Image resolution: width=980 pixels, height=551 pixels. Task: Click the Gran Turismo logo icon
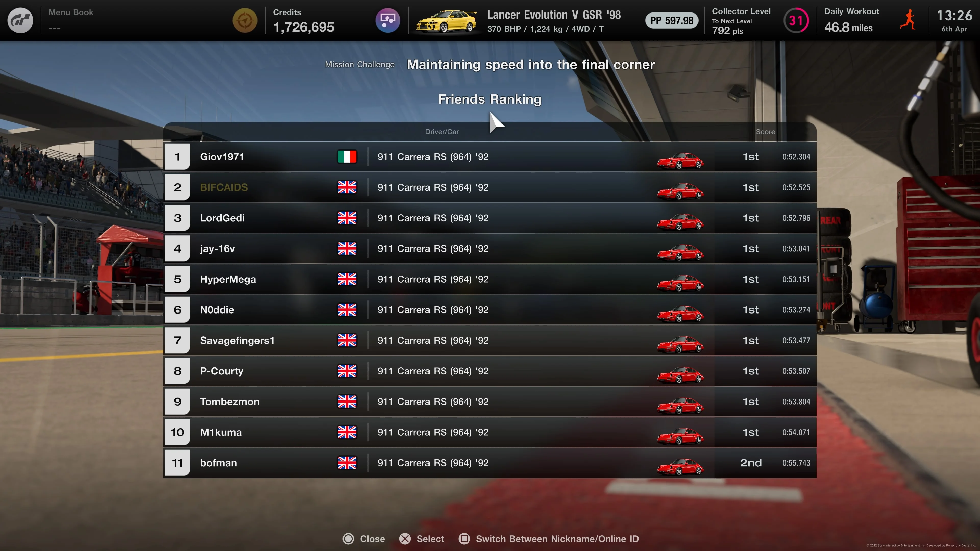pyautogui.click(x=20, y=20)
